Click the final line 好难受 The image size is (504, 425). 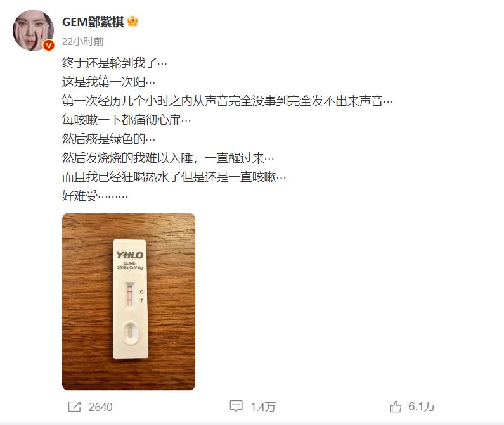point(95,196)
